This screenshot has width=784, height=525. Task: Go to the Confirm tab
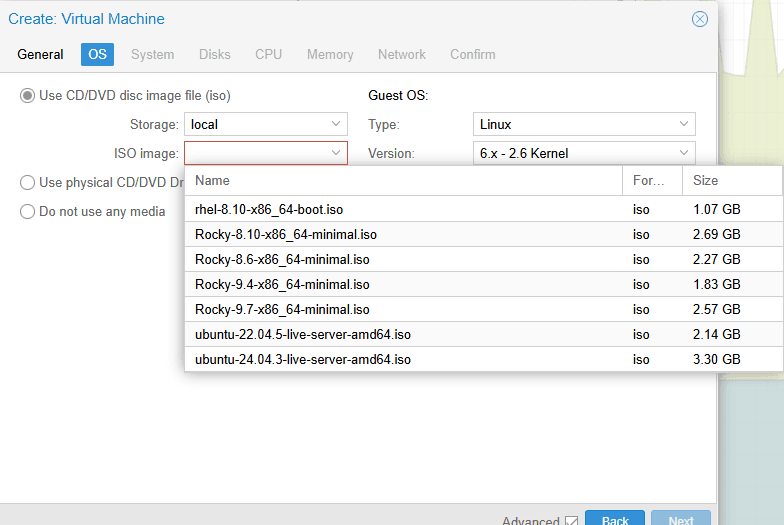coord(472,54)
